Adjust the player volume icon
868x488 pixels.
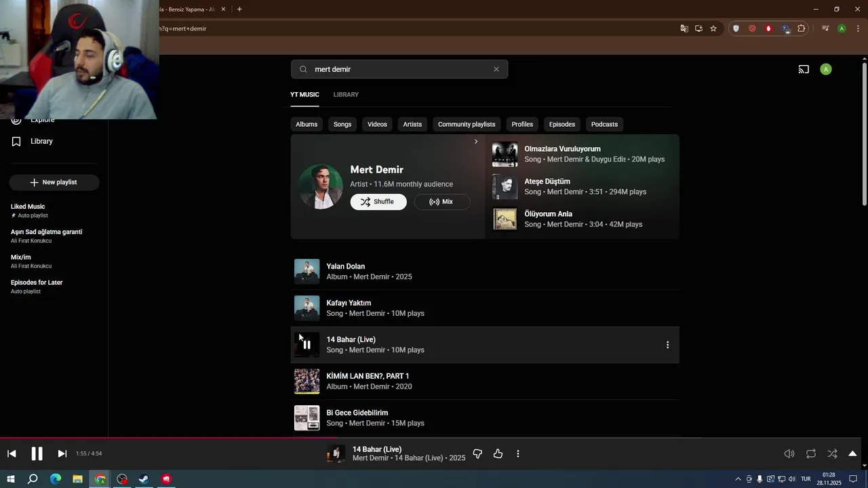[x=789, y=453]
